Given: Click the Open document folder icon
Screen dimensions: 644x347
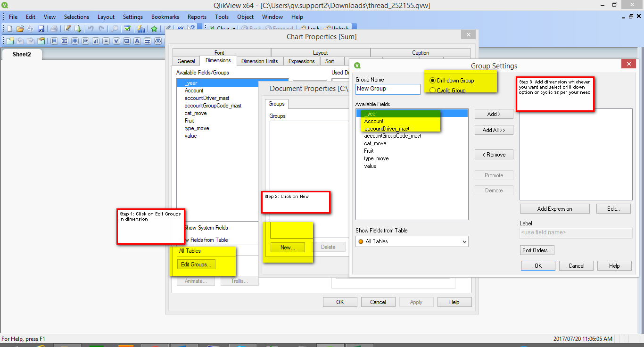Looking at the screenshot, I should 20,29.
